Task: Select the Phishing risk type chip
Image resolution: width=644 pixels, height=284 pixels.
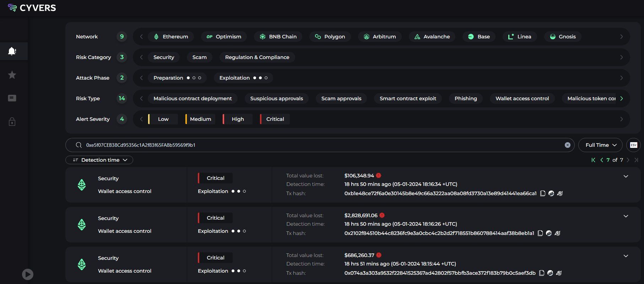Action: point(465,98)
